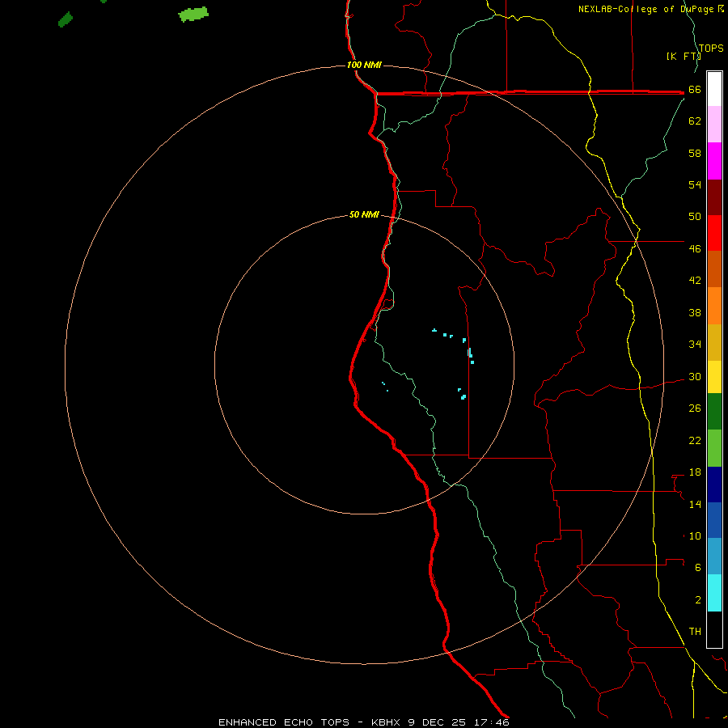728x728 pixels.
Task: Click the medium blue legend swatch
Action: [x=714, y=520]
